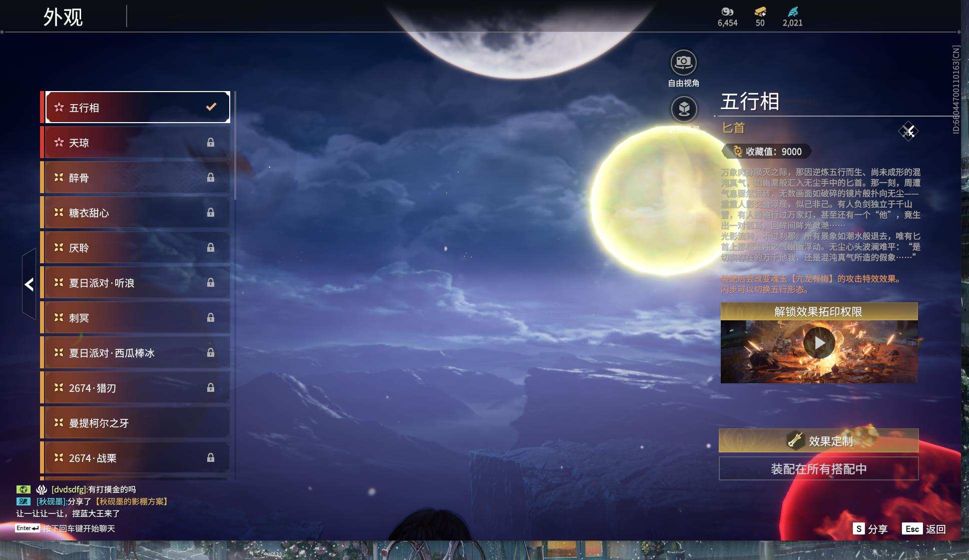The height and width of the screenshot is (560, 969).
Task: Click the crossed daggers icon beside 匕首
Action: coord(908,131)
